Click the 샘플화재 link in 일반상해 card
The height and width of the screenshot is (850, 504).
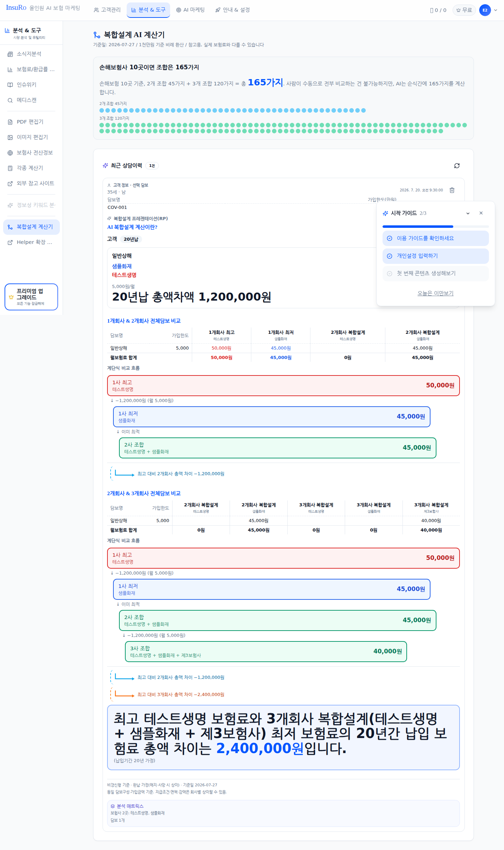pos(122,266)
